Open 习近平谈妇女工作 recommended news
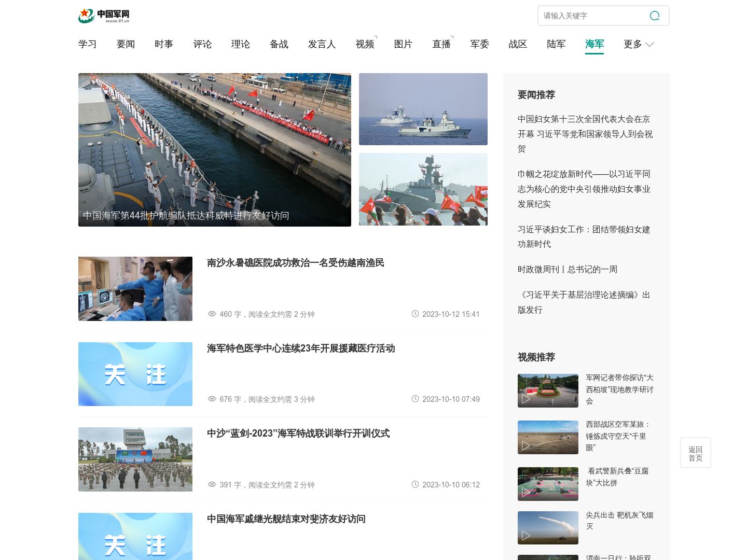 click(584, 236)
